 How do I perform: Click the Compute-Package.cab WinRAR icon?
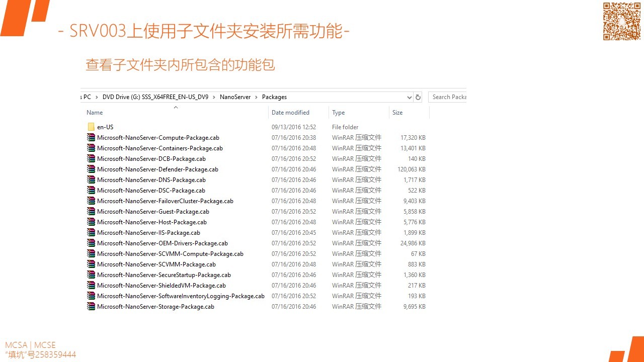pos(91,137)
